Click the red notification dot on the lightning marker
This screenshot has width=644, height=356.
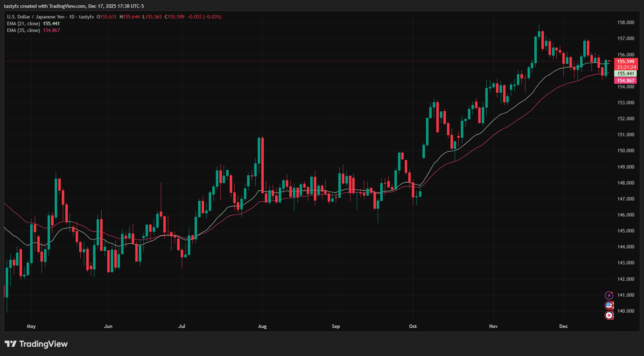[611, 292]
